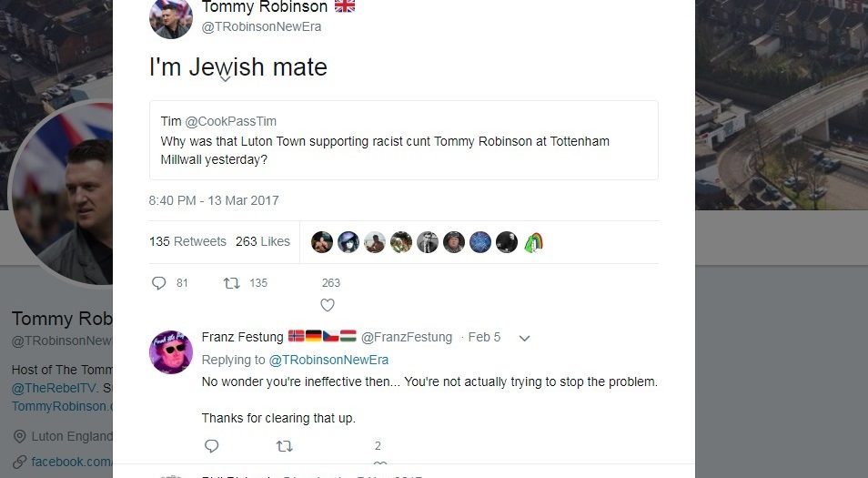Retweet Franz Festung's reply
Screen dimensions: 868x478
coord(284,446)
